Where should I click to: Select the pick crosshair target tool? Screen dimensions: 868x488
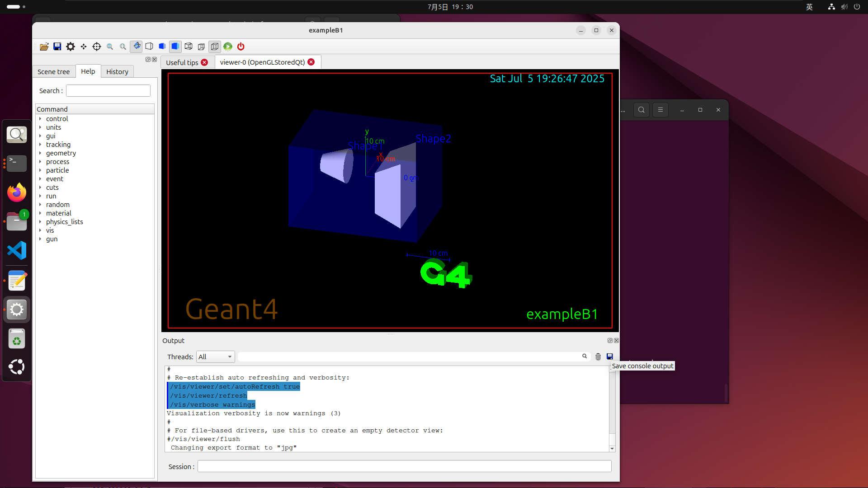[97, 47]
